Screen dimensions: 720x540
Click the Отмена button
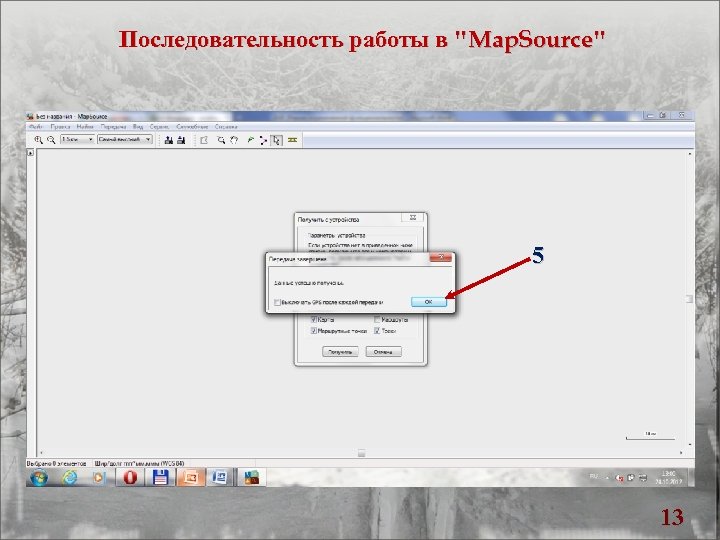pos(383,352)
